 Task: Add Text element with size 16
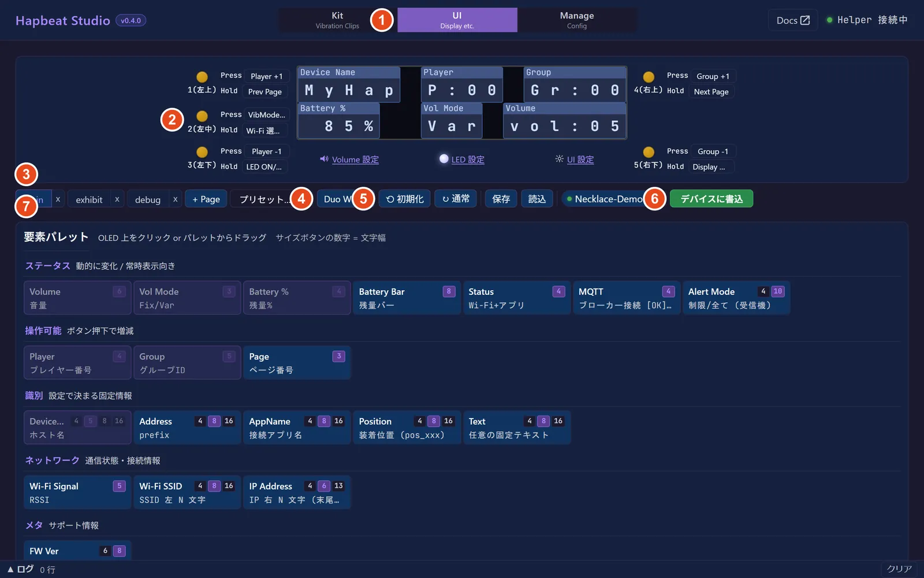[558, 421]
